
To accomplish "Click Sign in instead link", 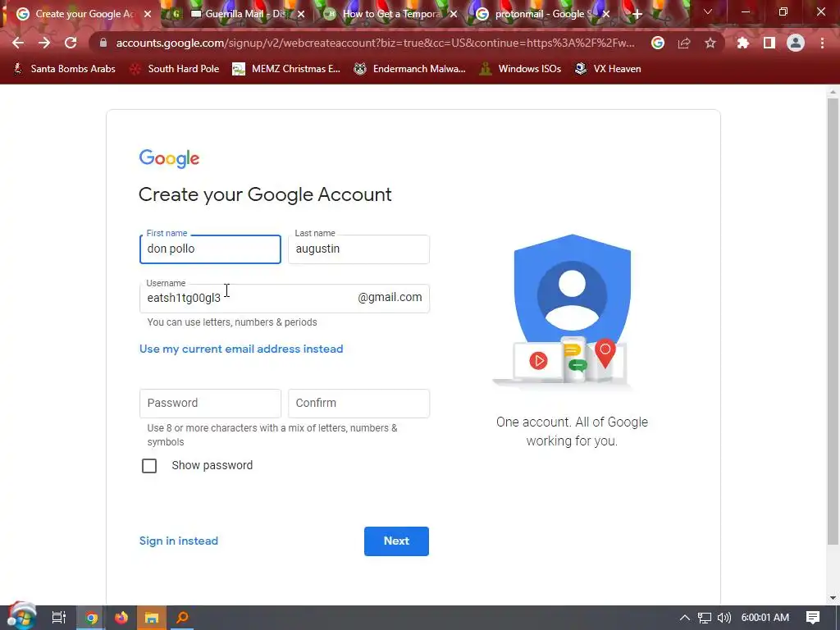I will (x=178, y=541).
